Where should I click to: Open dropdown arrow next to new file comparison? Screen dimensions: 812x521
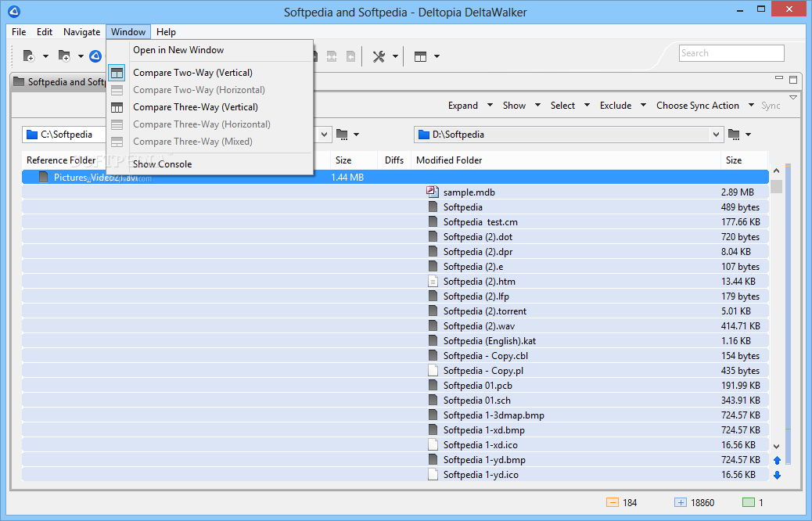(45, 56)
